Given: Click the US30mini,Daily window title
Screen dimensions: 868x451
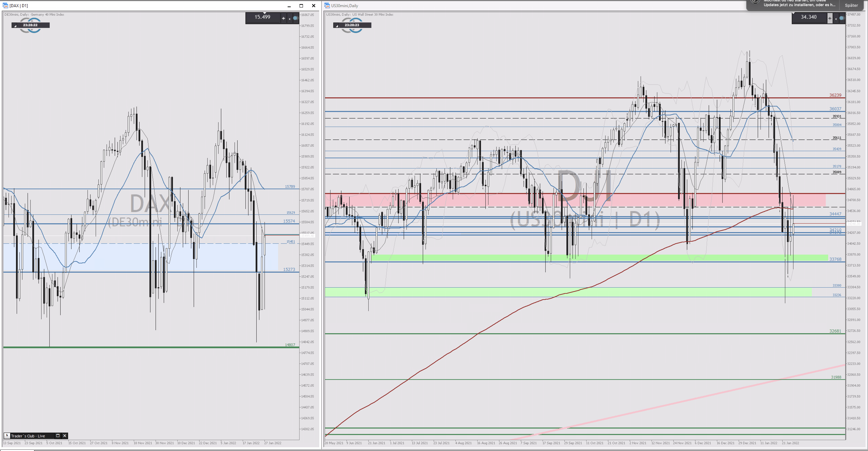Looking at the screenshot, I should pos(345,6).
